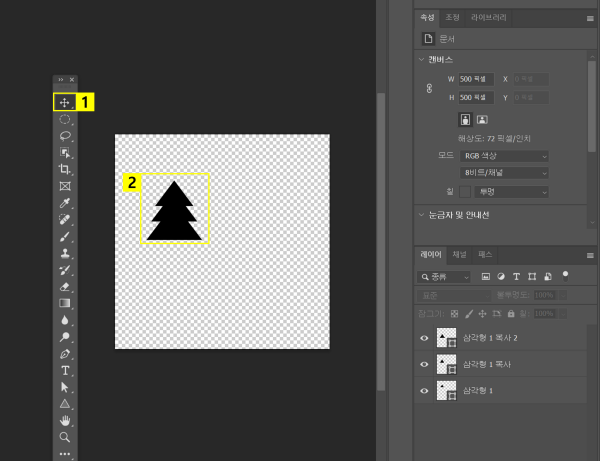Toggle adjustment layer filter icon
The width and height of the screenshot is (600, 461).
(x=501, y=277)
